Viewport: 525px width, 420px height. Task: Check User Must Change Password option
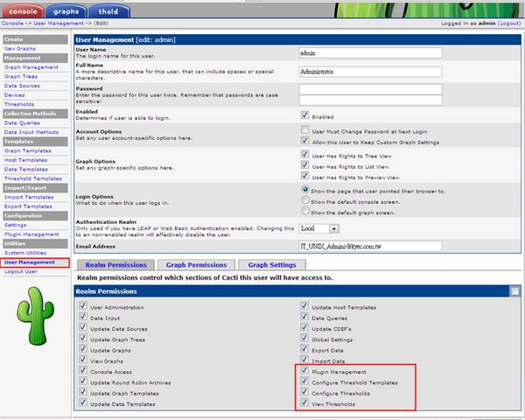pyautogui.click(x=304, y=129)
